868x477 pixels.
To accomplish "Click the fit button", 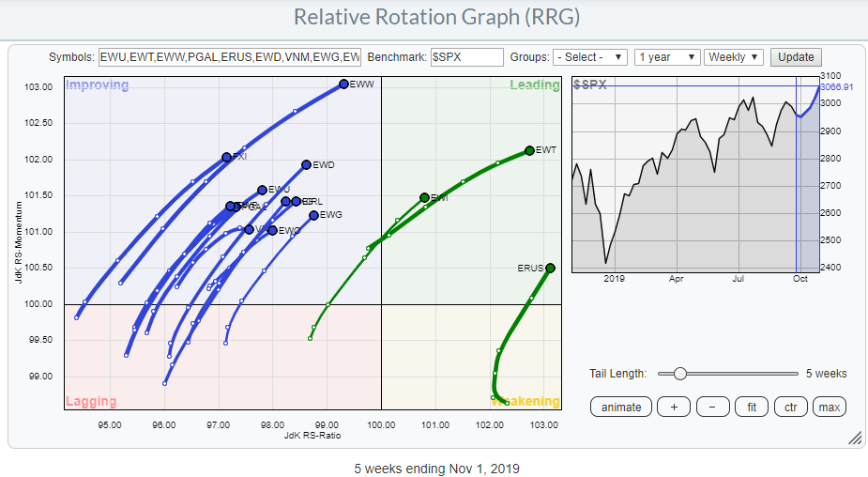I will pos(751,407).
